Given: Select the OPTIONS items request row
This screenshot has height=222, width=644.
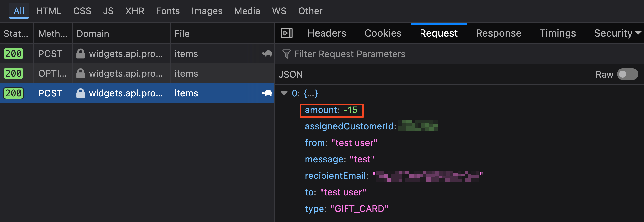Looking at the screenshot, I should tap(137, 73).
